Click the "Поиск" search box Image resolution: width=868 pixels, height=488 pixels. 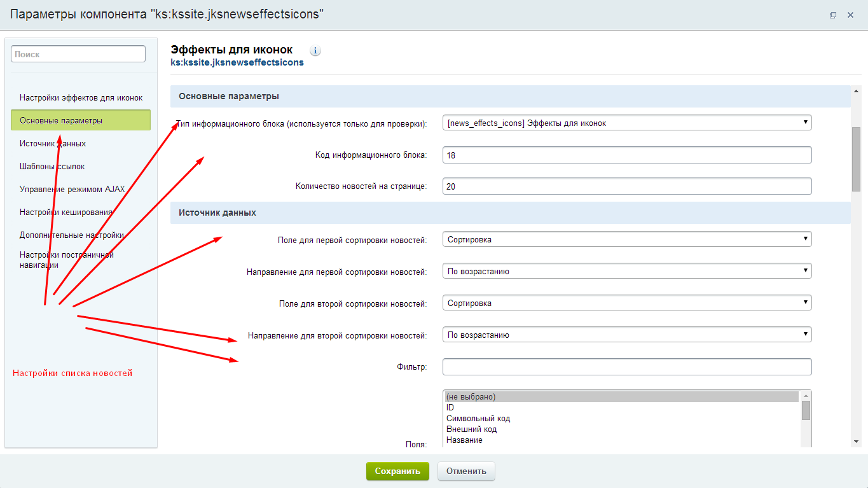coord(78,53)
